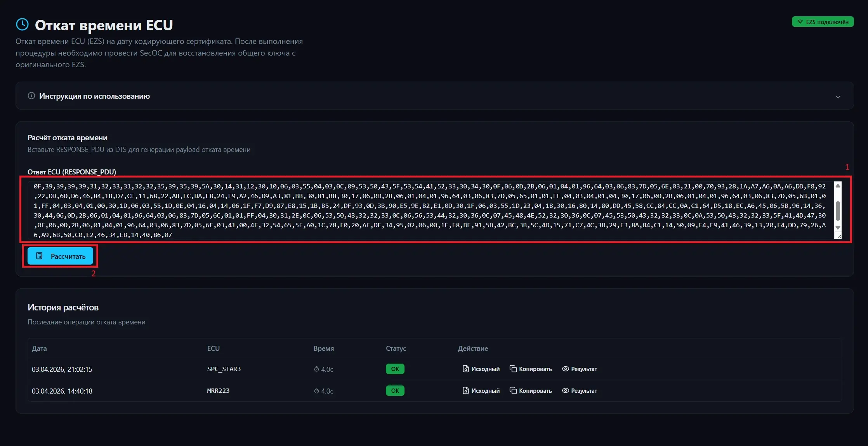This screenshot has height=446, width=868.
Task: Click Копировать in the MRR223 row
Action: [531, 390]
